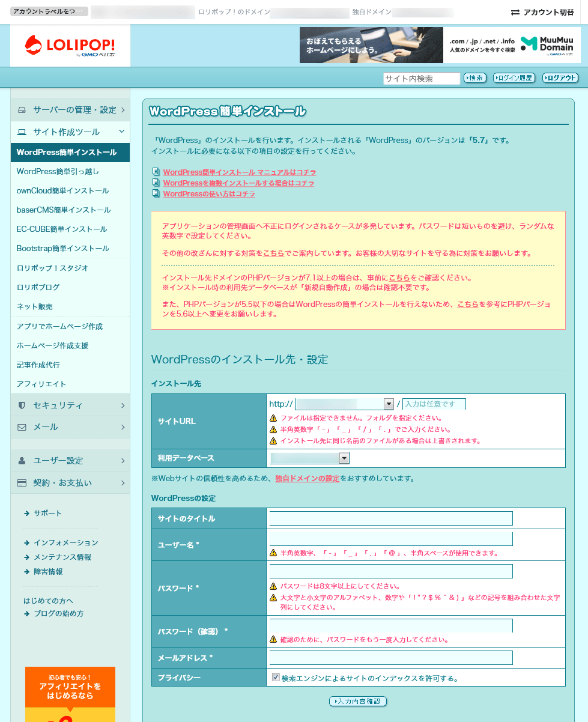This screenshot has height=722, width=588.
Task: Expand セキュリティ sidebar menu
Action: (x=70, y=405)
